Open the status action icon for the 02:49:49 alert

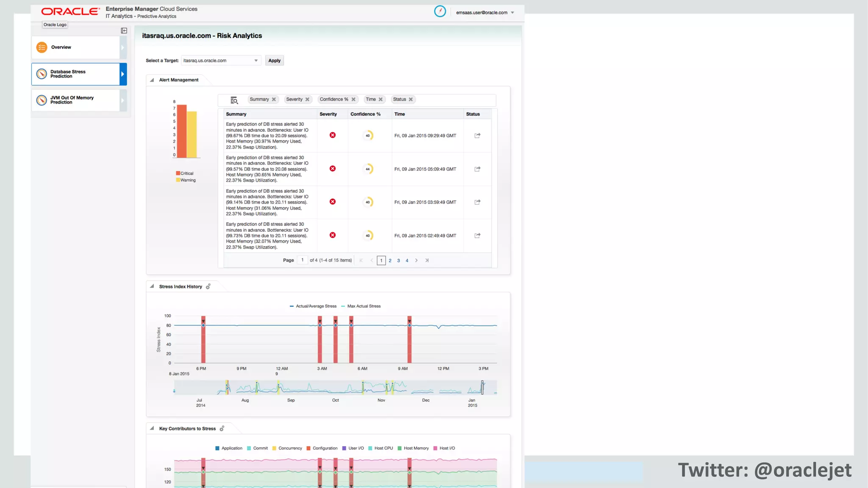pos(477,236)
